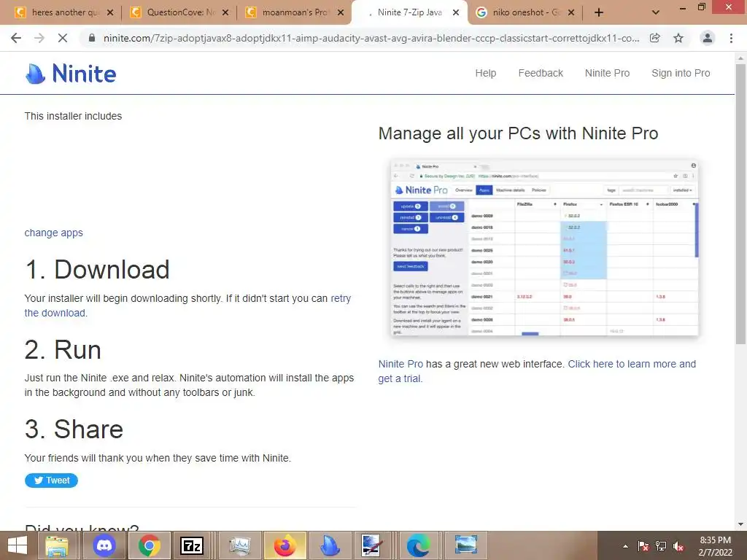Open the Chrome profile avatar
The height and width of the screenshot is (560, 747).
point(708,38)
